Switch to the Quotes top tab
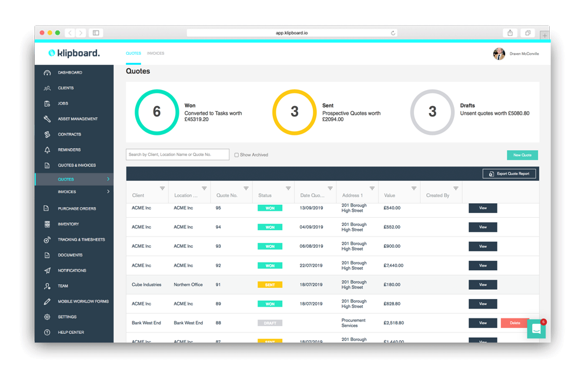The width and height of the screenshot is (588, 372). (x=133, y=54)
